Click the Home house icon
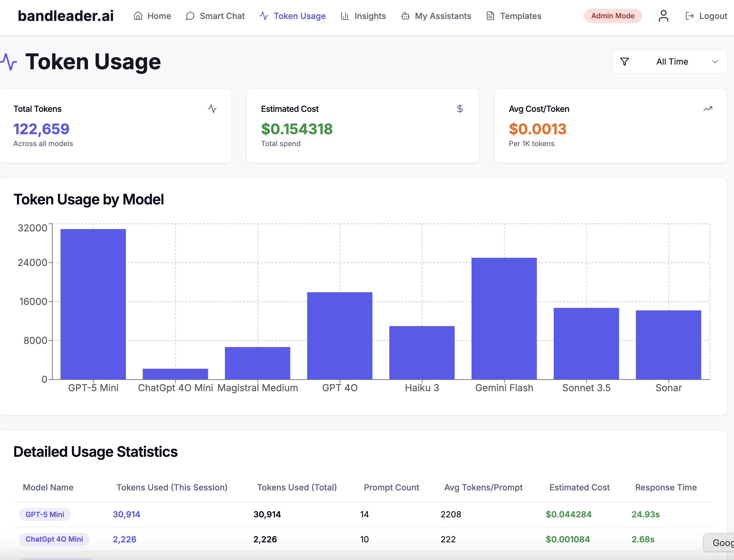This screenshot has width=734, height=560. [x=138, y=16]
